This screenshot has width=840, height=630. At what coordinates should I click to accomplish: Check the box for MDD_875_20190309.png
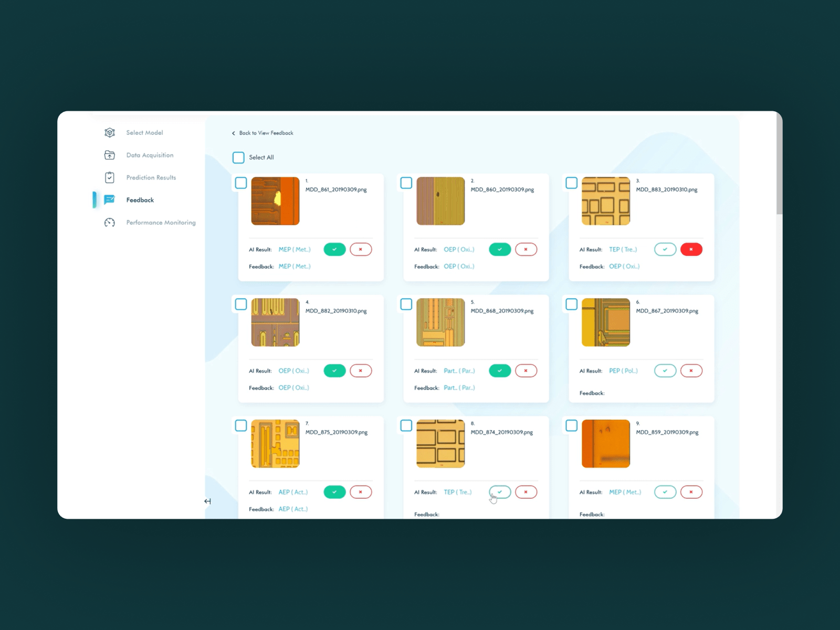point(241,425)
